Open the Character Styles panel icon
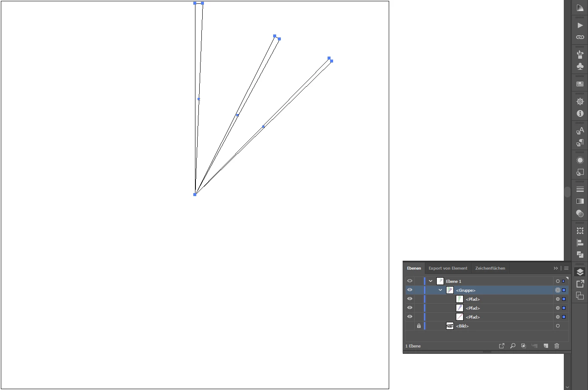Screen dimensions: 588x390 click(580, 131)
